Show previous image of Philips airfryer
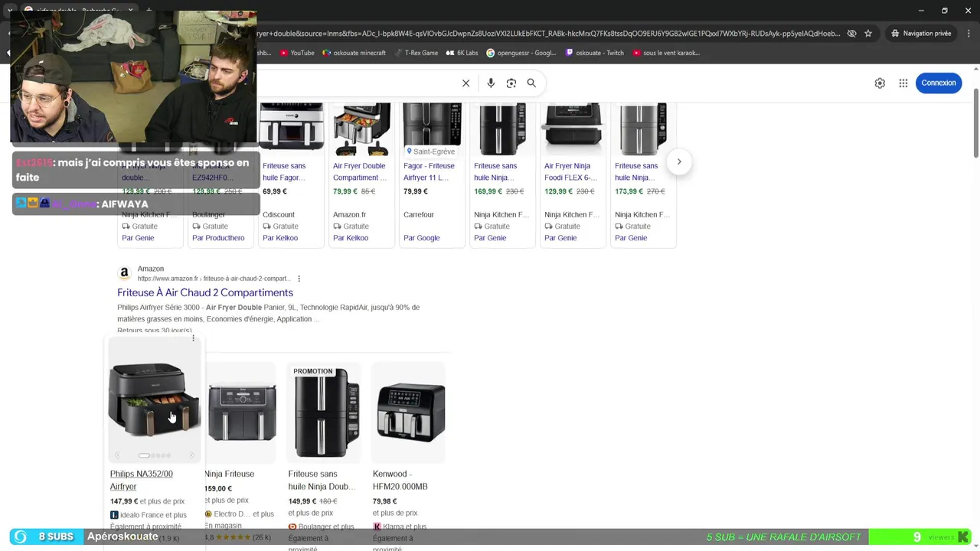The height and width of the screenshot is (551, 980). pos(117,455)
